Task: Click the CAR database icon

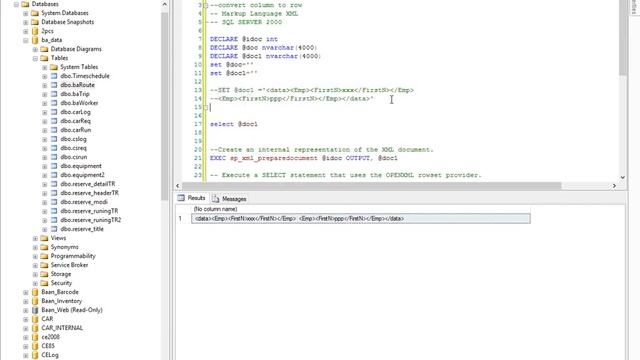Action: pyautogui.click(x=35, y=319)
